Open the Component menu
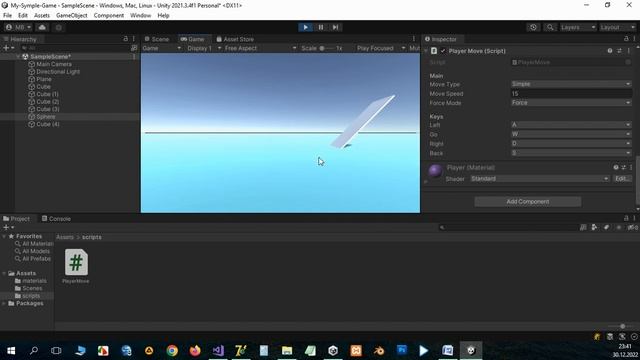640x360 pixels. click(109, 16)
